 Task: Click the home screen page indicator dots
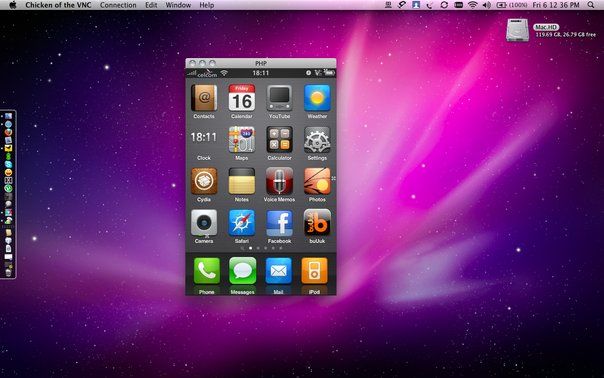pos(262,249)
